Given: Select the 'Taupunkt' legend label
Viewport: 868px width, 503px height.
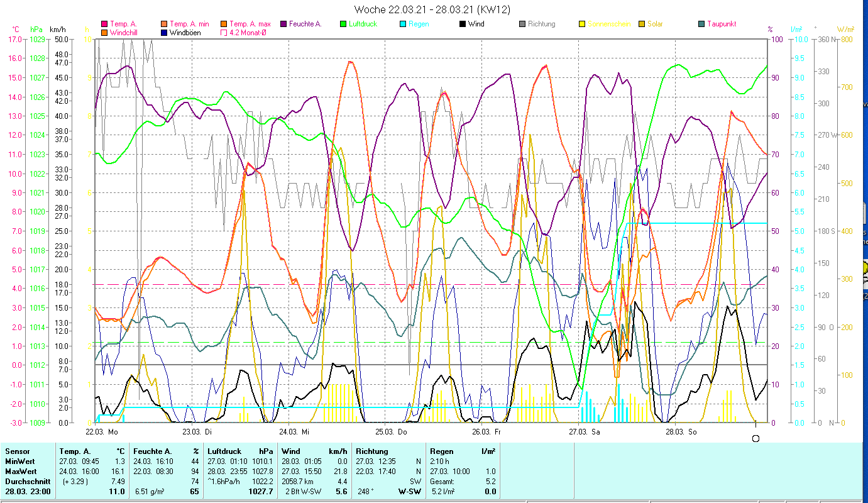Looking at the screenshot, I should pos(722,24).
